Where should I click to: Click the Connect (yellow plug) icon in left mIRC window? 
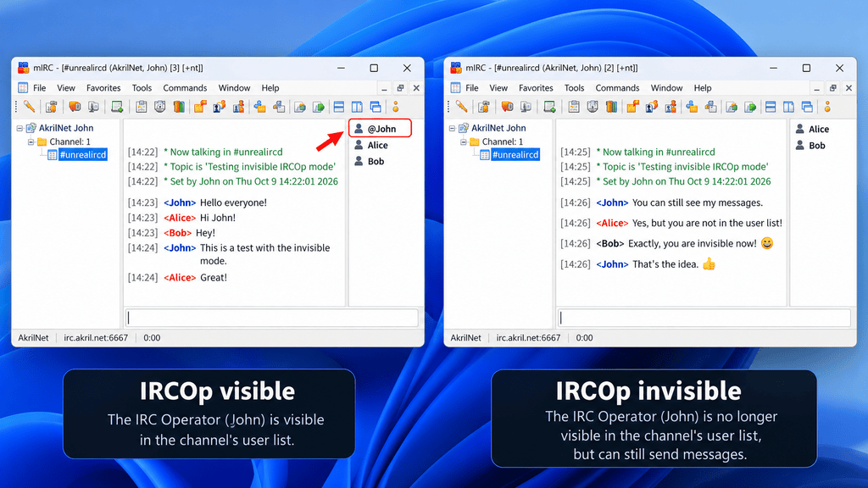coord(30,107)
